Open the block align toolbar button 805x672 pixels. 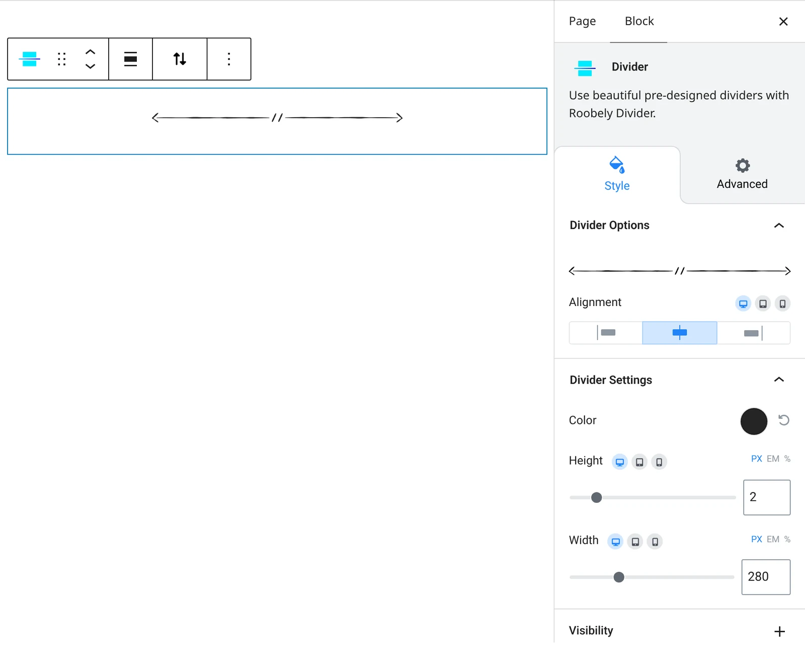(x=131, y=59)
